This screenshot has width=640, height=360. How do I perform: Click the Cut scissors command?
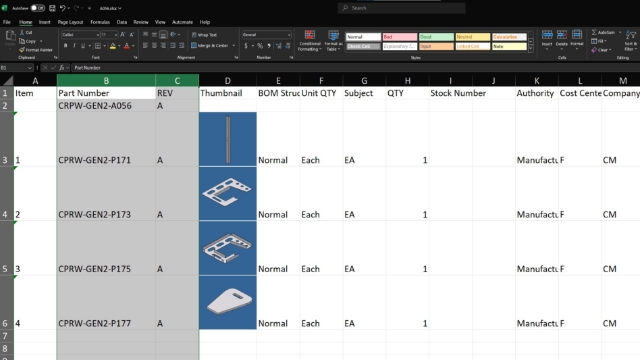click(26, 33)
